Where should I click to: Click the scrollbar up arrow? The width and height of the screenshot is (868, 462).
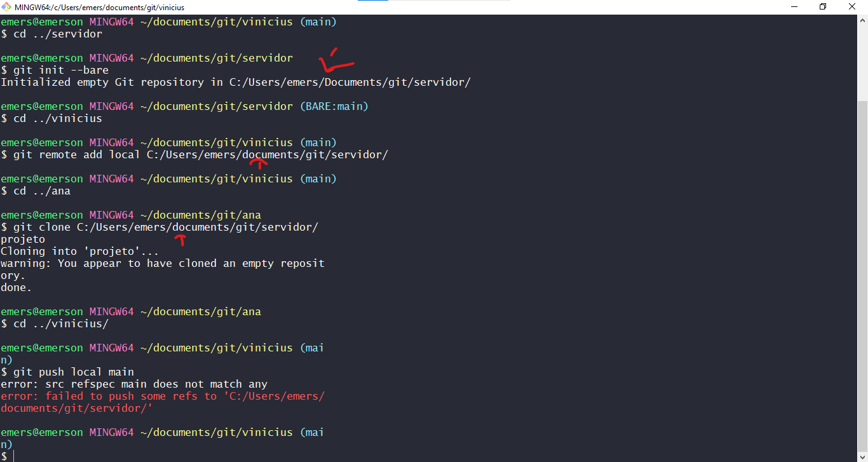(862, 20)
